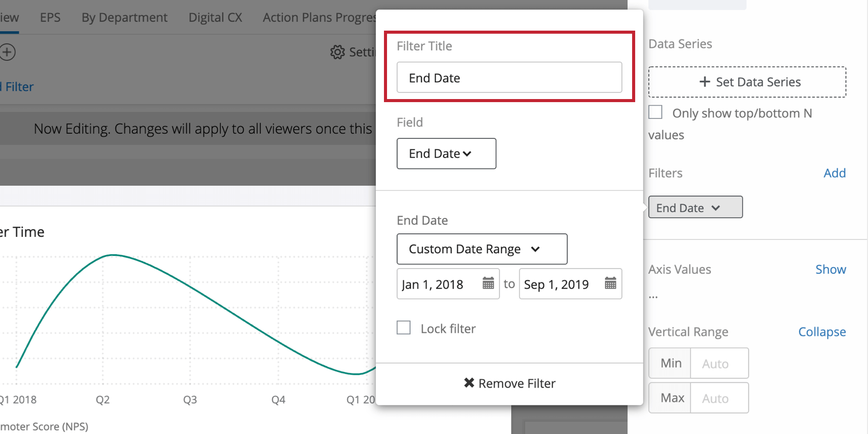
Task: Switch to the Digital CX tab
Action: point(215,17)
